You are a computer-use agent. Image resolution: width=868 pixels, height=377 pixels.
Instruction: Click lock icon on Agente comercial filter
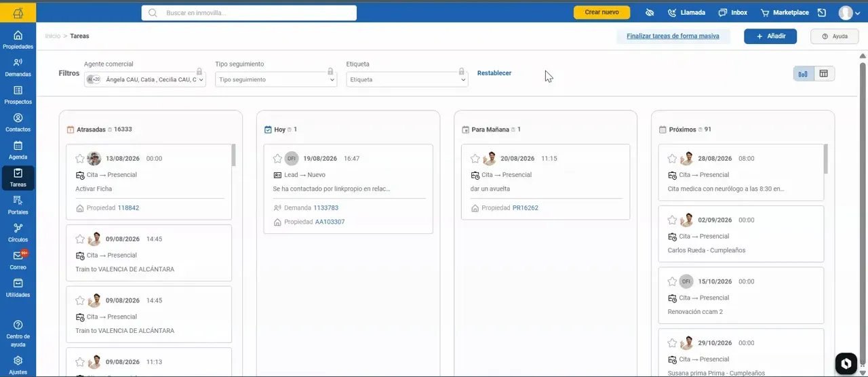coord(199,71)
